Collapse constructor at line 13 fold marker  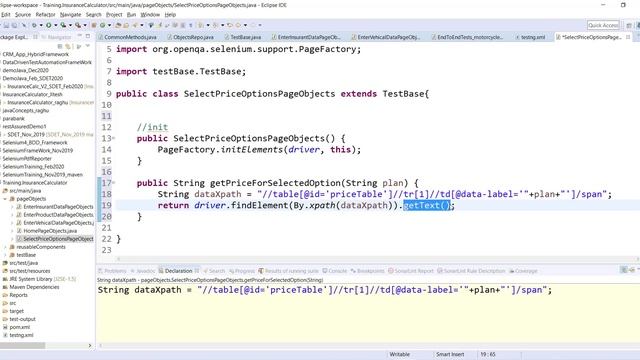tap(114, 138)
